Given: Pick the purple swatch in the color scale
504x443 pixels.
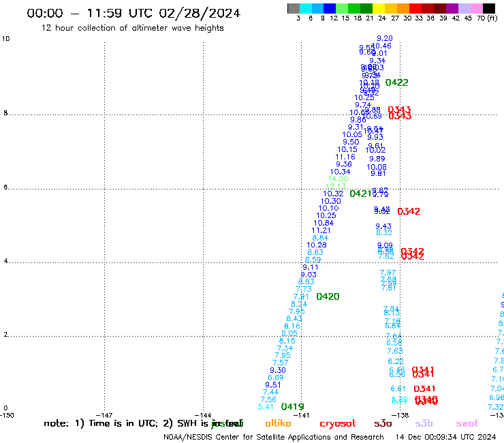Looking at the screenshot, I should click(x=452, y=8).
